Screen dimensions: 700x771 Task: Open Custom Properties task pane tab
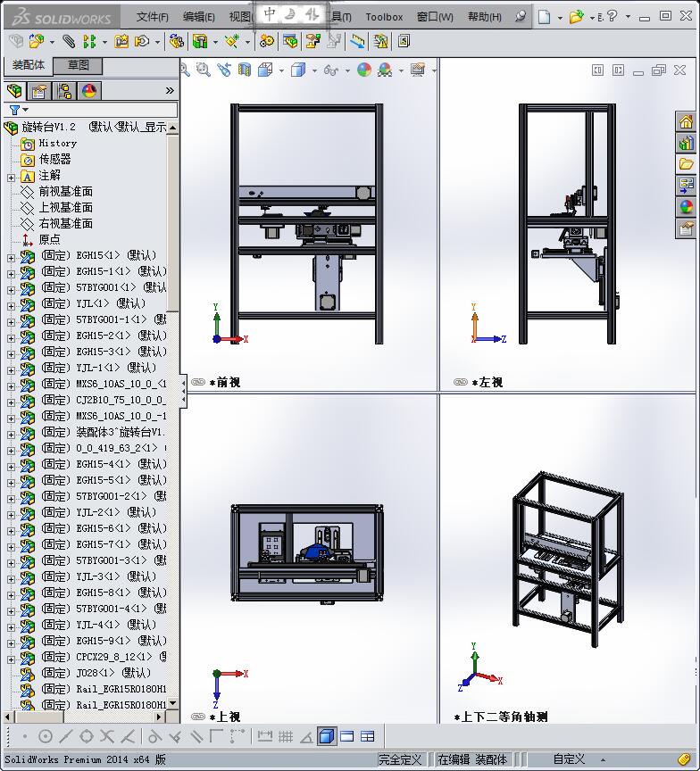click(686, 228)
